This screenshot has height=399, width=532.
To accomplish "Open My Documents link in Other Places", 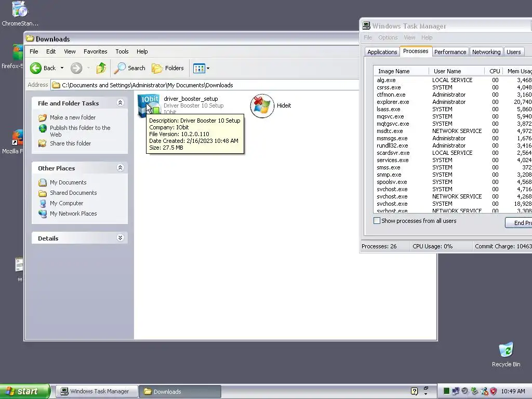I will tap(68, 182).
